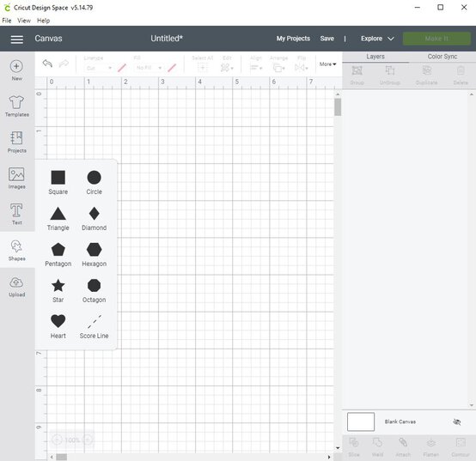Insert a Heart shape
Screen dimensions: 476x461
point(58,326)
